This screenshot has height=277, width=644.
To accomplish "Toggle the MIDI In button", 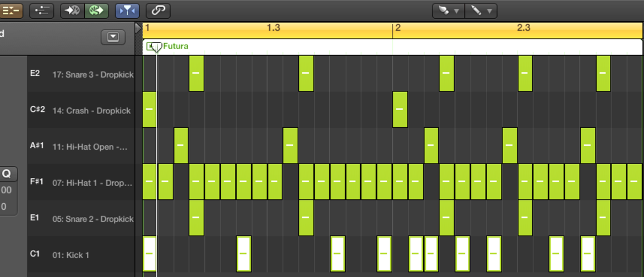I will 72,10.
